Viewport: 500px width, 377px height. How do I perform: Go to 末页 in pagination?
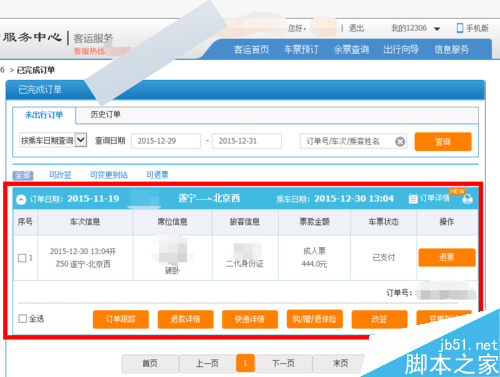pos(340,363)
